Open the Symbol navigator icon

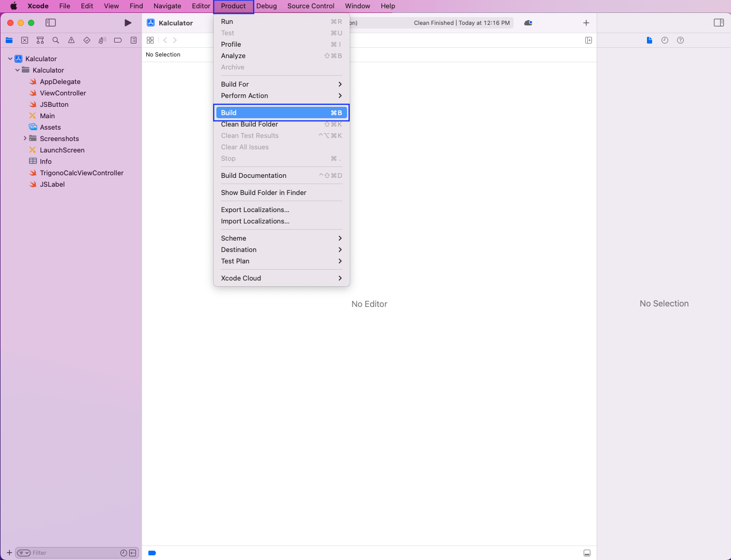pos(40,40)
